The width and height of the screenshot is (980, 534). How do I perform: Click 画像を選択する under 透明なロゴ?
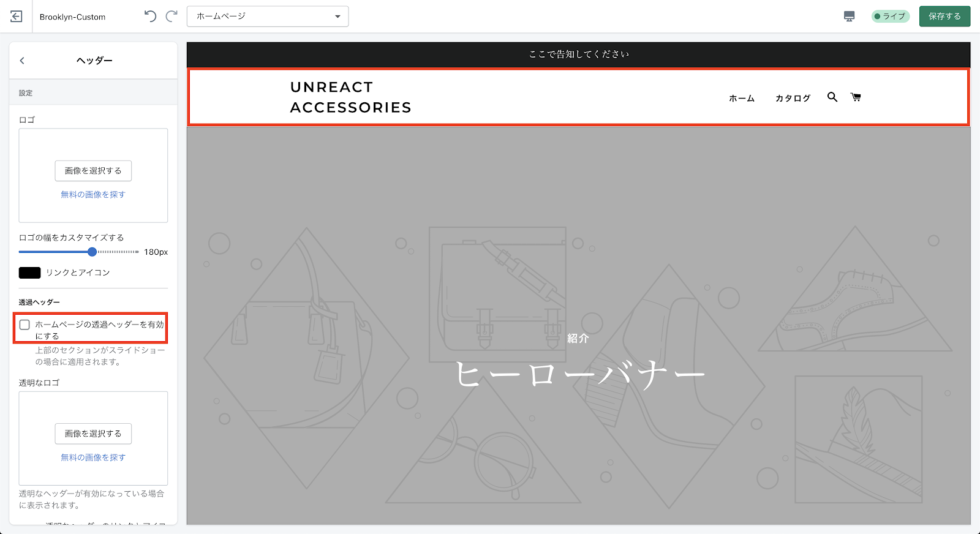tap(93, 434)
